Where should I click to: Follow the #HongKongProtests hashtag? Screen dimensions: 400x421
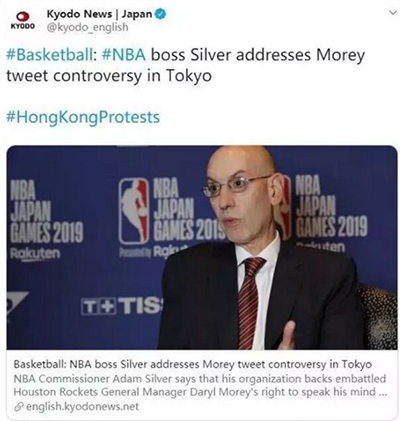point(83,117)
